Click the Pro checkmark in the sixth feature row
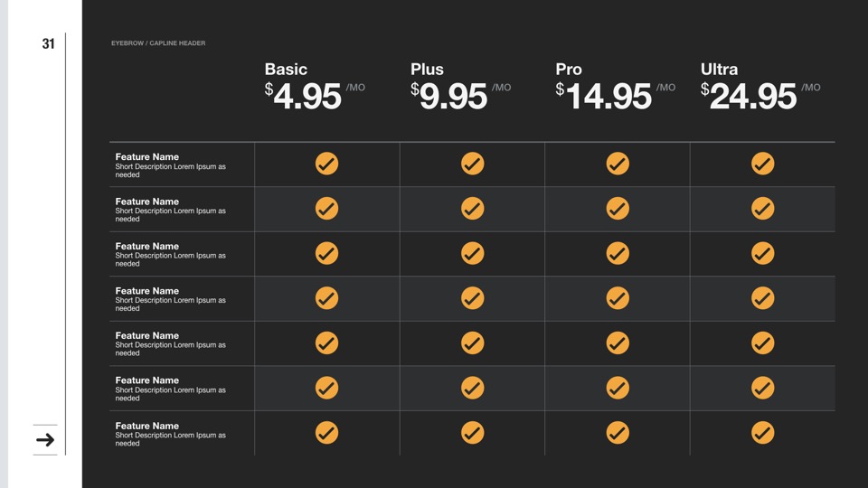 618,388
